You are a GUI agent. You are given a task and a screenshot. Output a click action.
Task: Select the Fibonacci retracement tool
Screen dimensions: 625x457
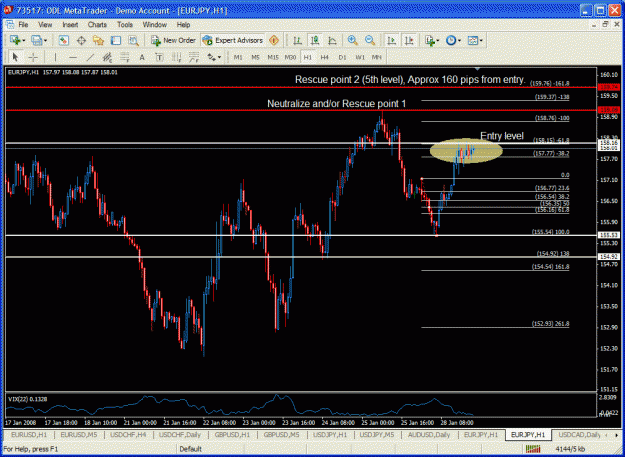[125, 58]
